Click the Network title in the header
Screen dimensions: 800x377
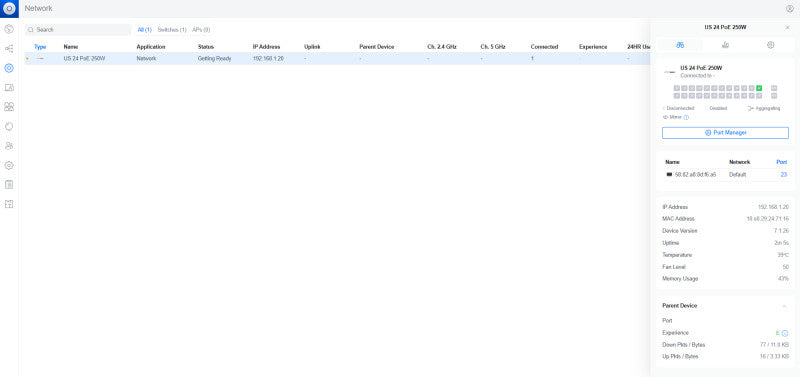[38, 9]
